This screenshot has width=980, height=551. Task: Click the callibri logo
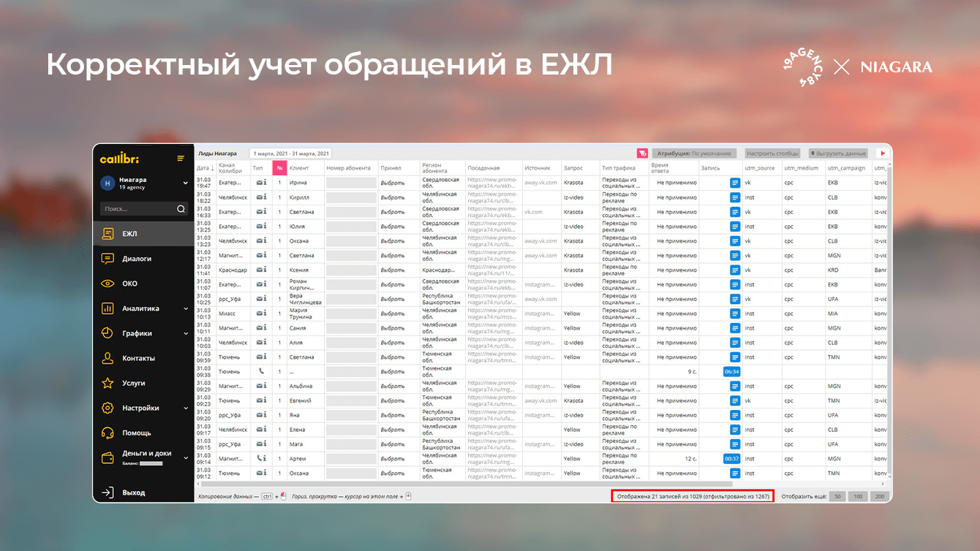click(x=119, y=159)
